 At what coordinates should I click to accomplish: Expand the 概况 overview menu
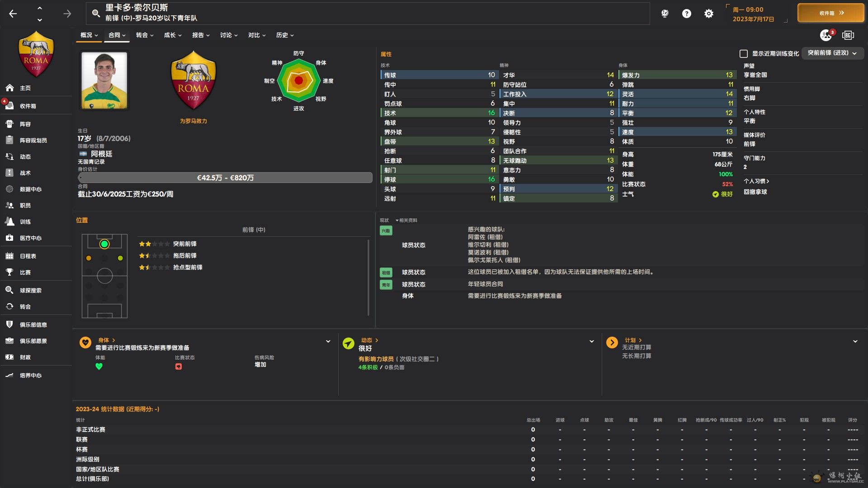pos(89,35)
